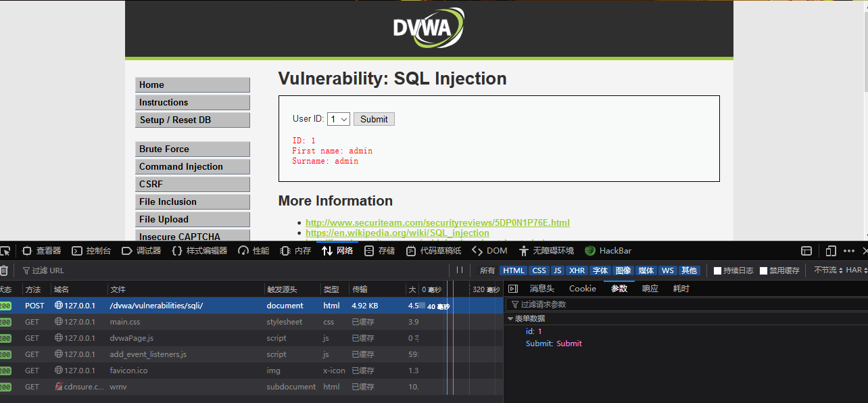The height and width of the screenshot is (403, 868).
Task: Open the 无障碍环境 (Accessibility) panel
Action: click(546, 251)
